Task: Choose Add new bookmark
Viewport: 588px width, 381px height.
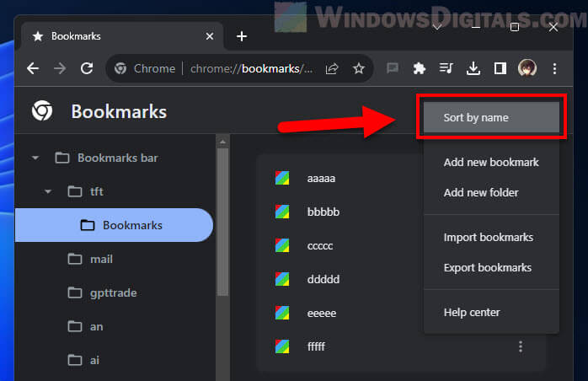Action: click(491, 162)
